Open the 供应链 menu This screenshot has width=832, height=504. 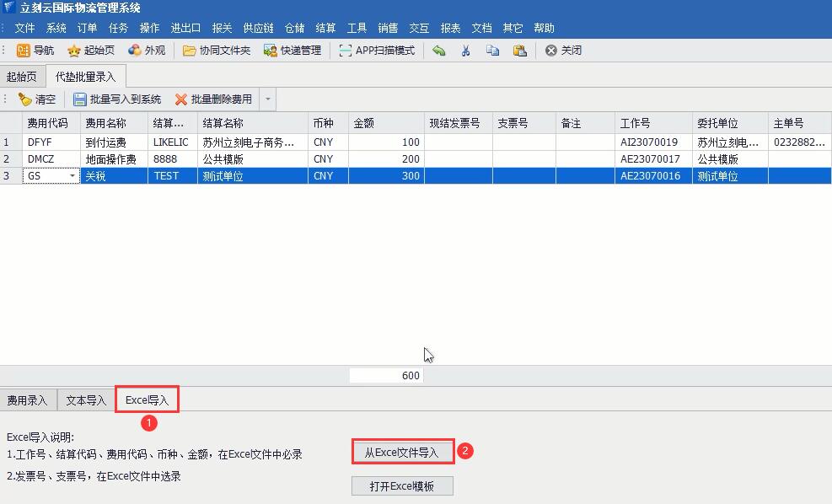tap(259, 28)
